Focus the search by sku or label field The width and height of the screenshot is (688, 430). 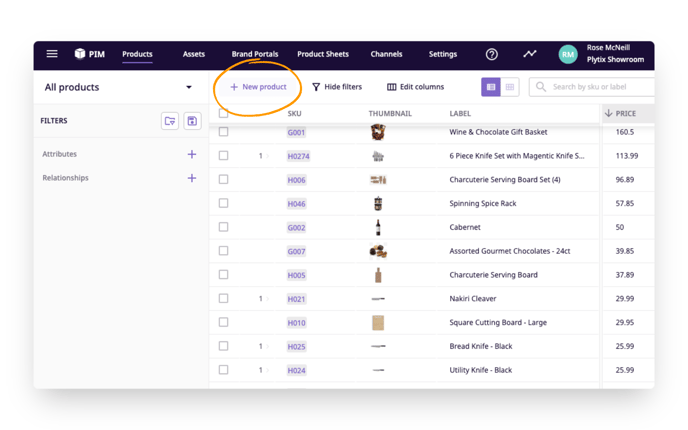coord(592,87)
